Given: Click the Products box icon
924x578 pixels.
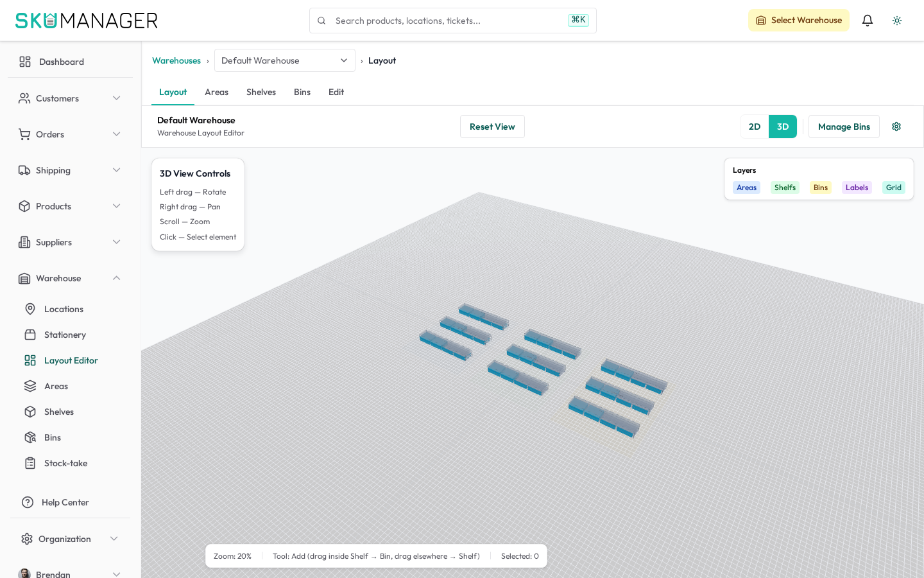Looking at the screenshot, I should [x=24, y=206].
